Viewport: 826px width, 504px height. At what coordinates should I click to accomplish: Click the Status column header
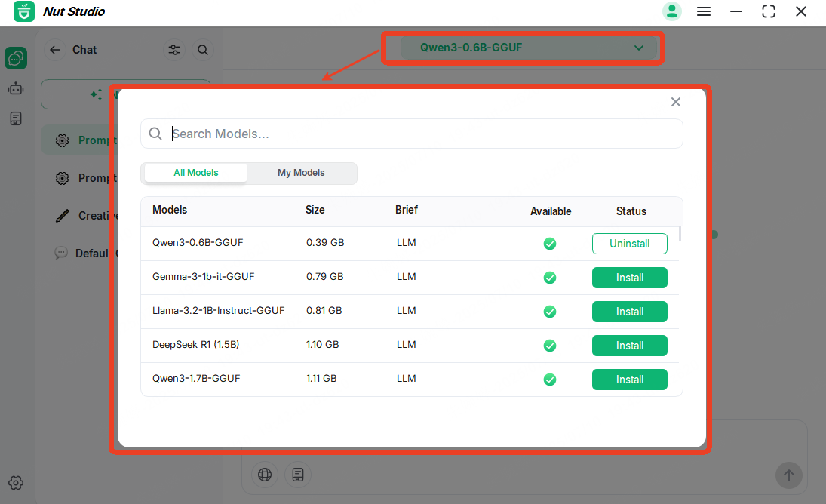[x=631, y=211]
